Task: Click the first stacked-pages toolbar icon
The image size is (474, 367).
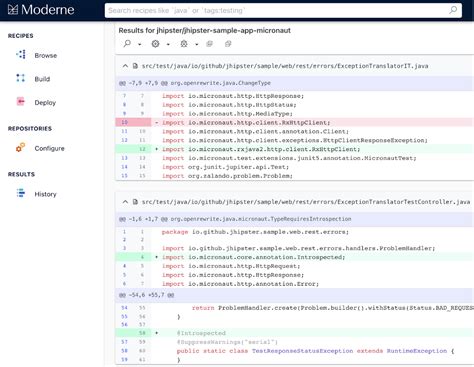Action: (x=210, y=44)
